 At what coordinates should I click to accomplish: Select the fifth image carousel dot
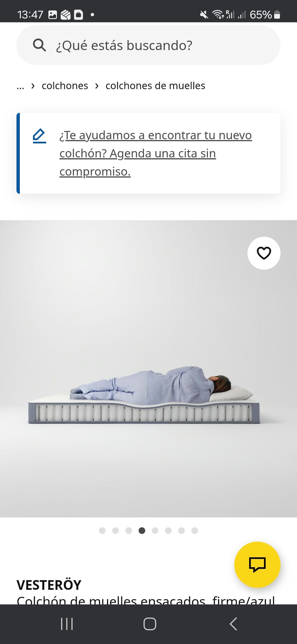(x=155, y=531)
